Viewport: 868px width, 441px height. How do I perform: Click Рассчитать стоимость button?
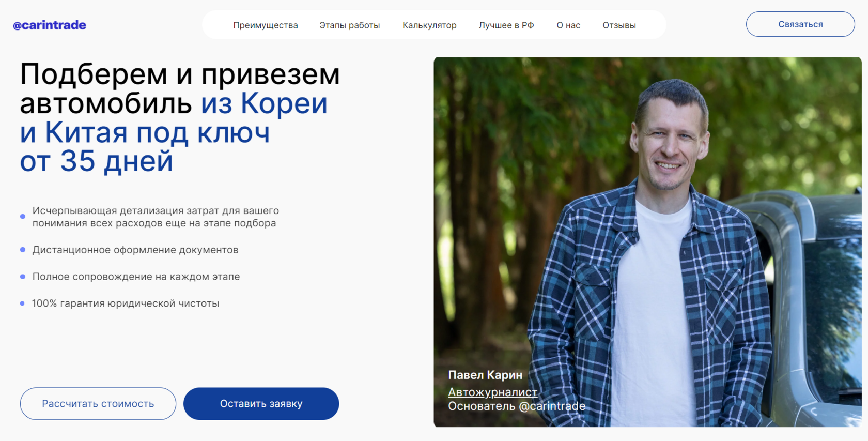98,404
